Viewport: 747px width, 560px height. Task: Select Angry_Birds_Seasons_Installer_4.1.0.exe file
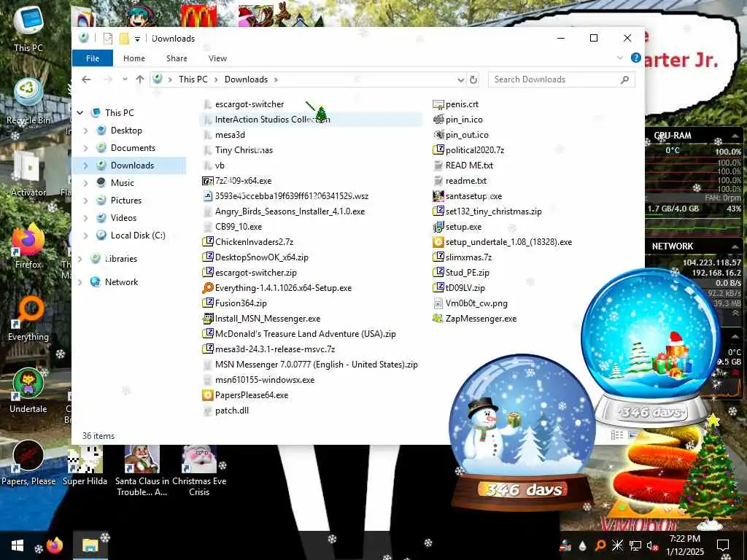point(290,211)
